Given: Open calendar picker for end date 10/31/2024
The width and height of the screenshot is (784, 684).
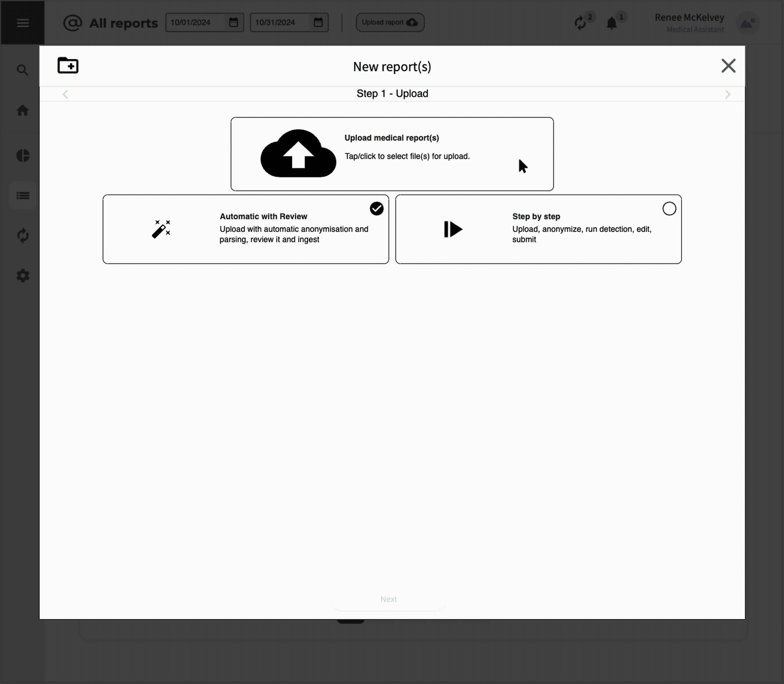Looking at the screenshot, I should click(318, 22).
